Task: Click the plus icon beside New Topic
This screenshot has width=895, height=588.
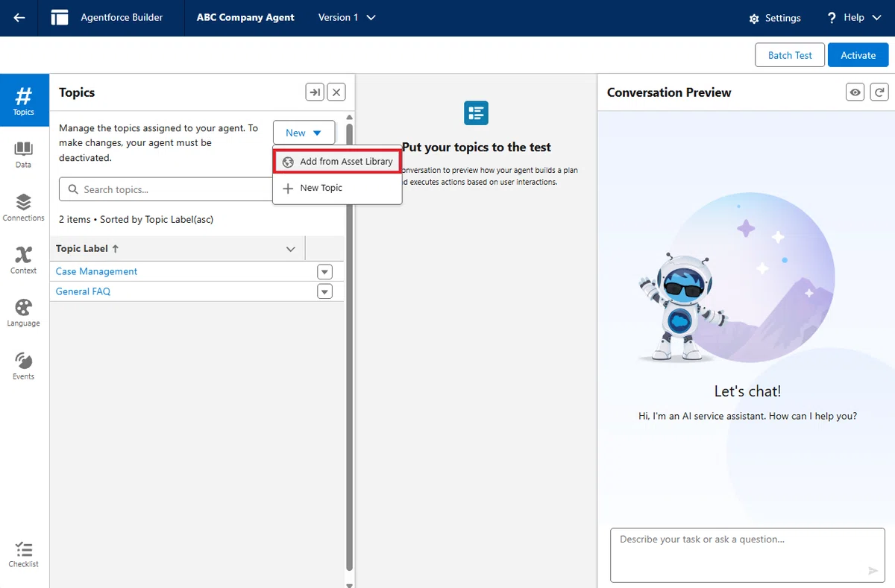Action: click(x=288, y=189)
